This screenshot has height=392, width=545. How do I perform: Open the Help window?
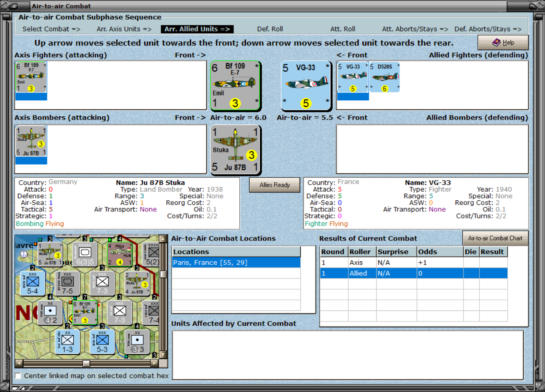503,43
